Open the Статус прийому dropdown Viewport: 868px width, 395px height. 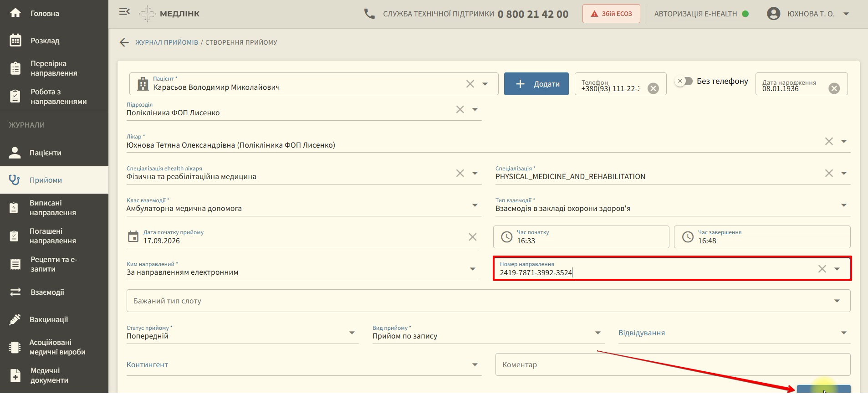click(x=242, y=333)
